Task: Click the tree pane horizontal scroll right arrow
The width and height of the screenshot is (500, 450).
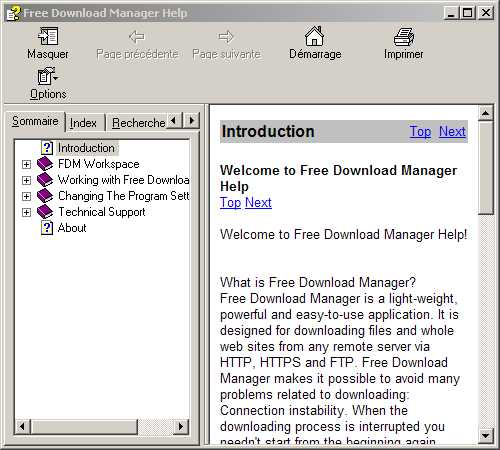Action: [x=181, y=426]
